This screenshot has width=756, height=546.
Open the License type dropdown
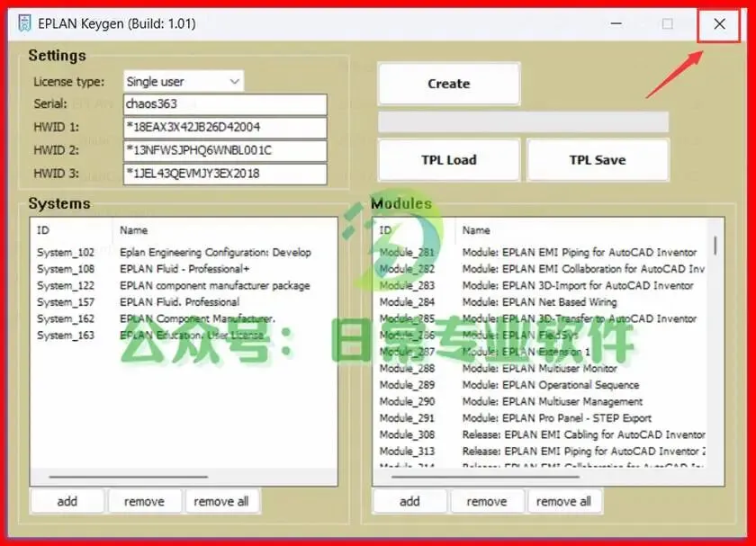click(x=184, y=82)
